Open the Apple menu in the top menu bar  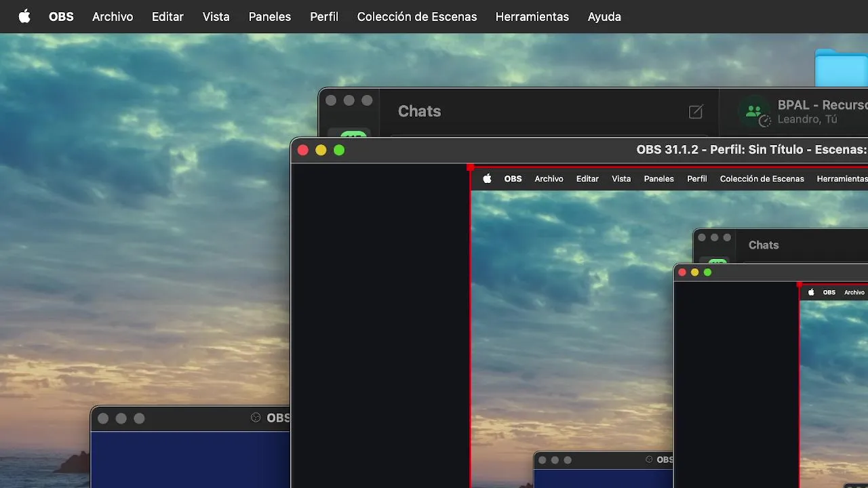coord(24,16)
